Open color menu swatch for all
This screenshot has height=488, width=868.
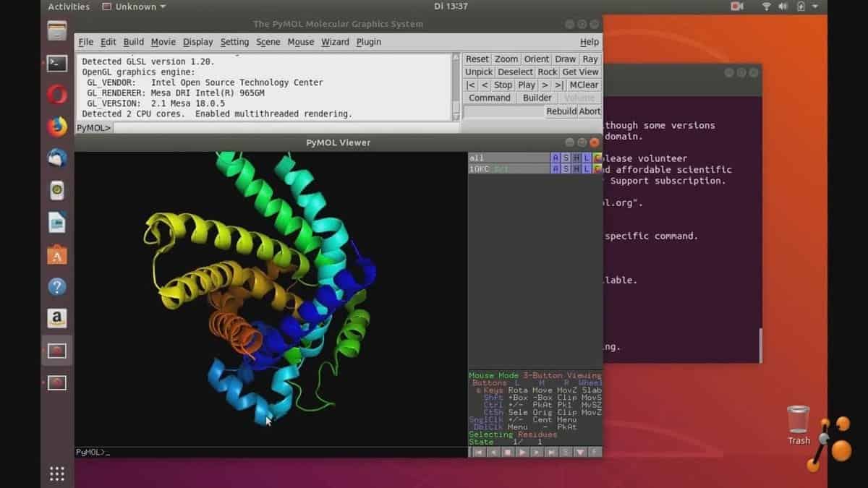coord(597,158)
